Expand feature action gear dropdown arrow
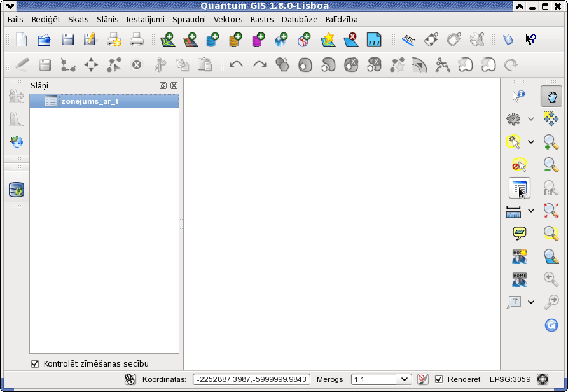The height and width of the screenshot is (392, 568). click(530, 119)
